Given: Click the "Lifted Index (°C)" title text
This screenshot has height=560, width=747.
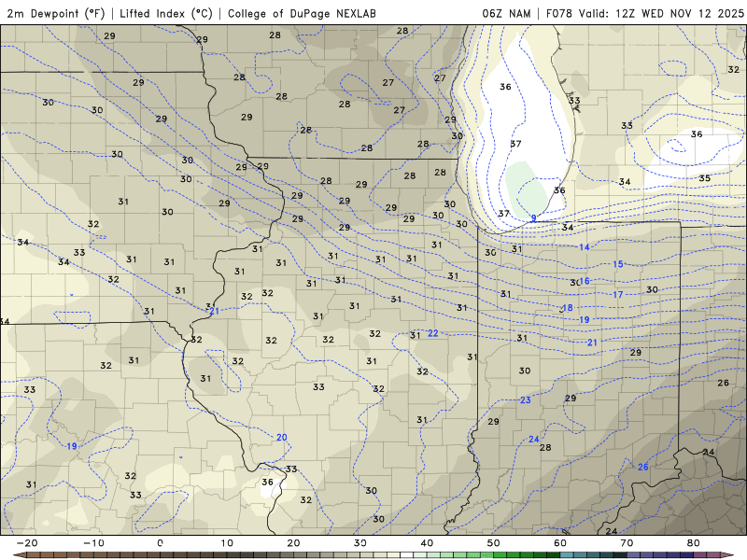Looking at the screenshot, I should (x=166, y=14).
